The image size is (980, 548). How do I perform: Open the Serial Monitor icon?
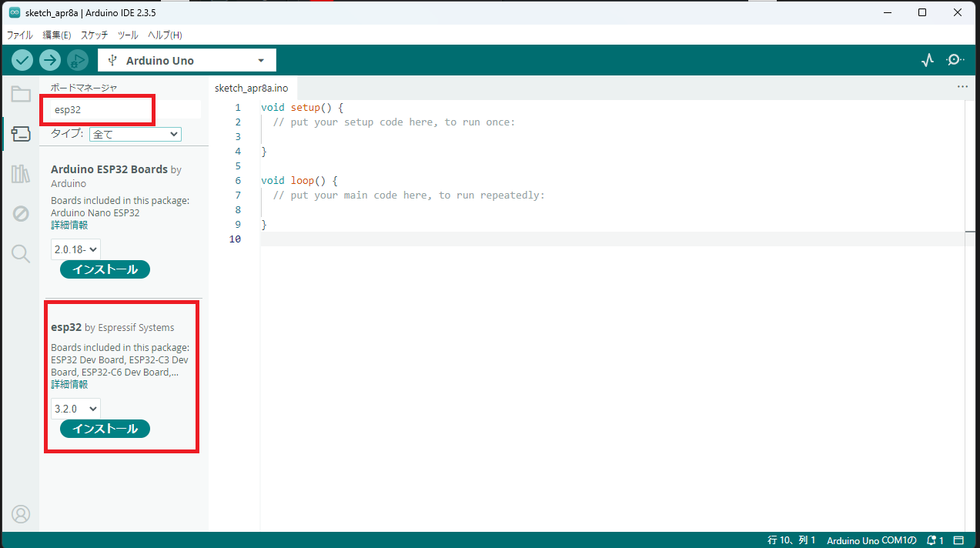pyautogui.click(x=955, y=59)
